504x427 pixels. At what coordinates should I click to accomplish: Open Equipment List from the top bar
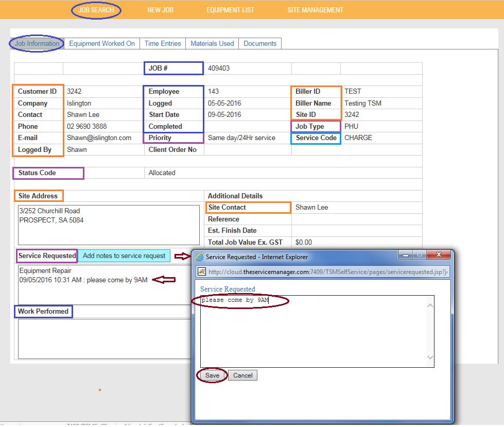pos(230,10)
